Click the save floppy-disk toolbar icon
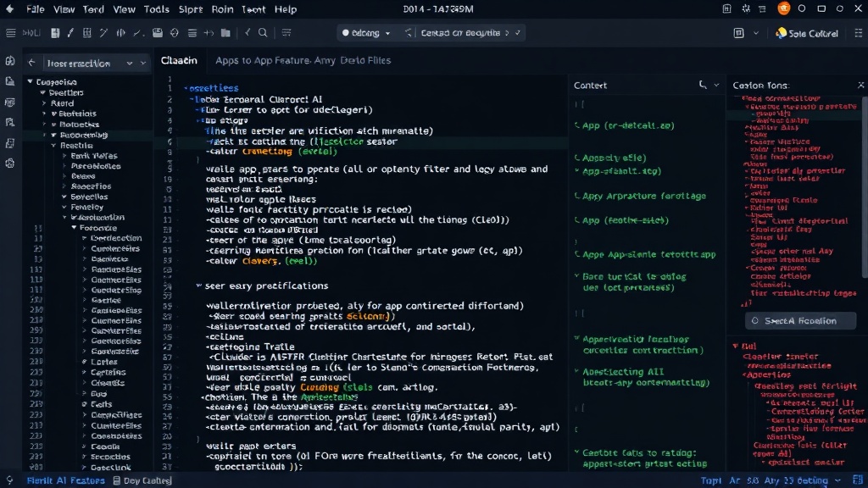 tap(55, 33)
